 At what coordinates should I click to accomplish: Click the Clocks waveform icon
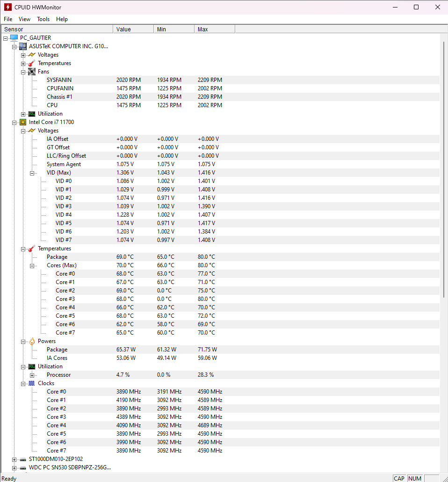(32, 383)
